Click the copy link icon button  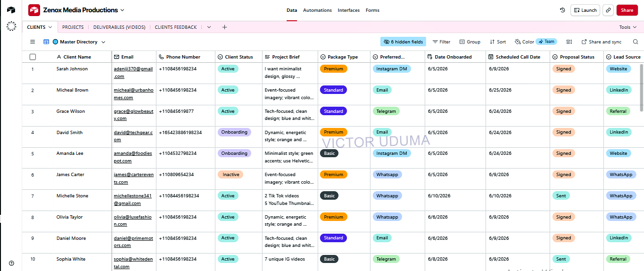pyautogui.click(x=608, y=10)
